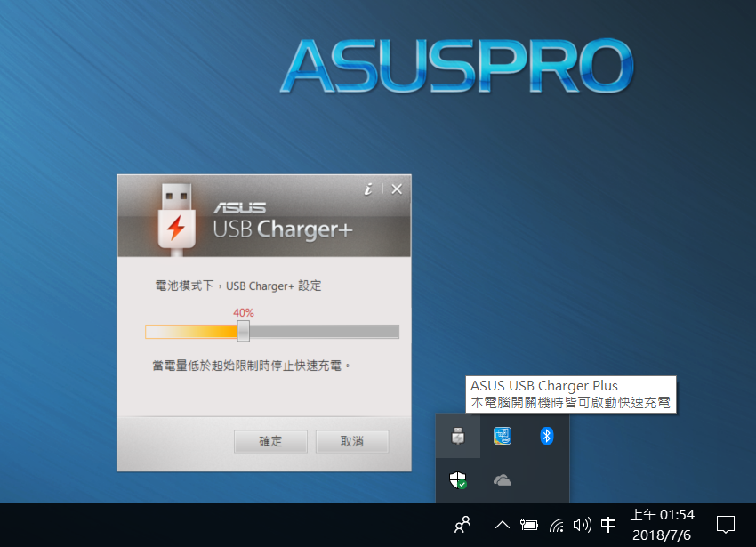Open the Intel graphics tray icon
This screenshot has height=547, width=756.
coord(503,436)
